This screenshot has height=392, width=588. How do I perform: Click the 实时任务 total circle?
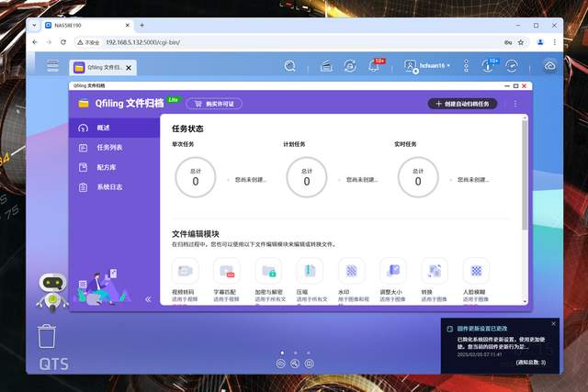pyautogui.click(x=418, y=177)
